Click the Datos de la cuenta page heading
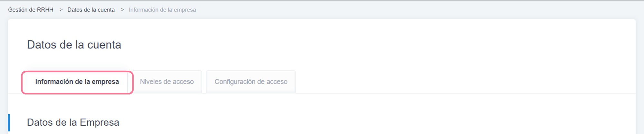This screenshot has width=644, height=134. 74,45
